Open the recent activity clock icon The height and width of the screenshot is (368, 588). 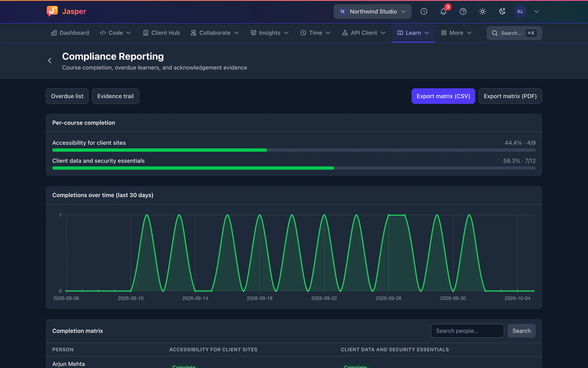click(424, 11)
